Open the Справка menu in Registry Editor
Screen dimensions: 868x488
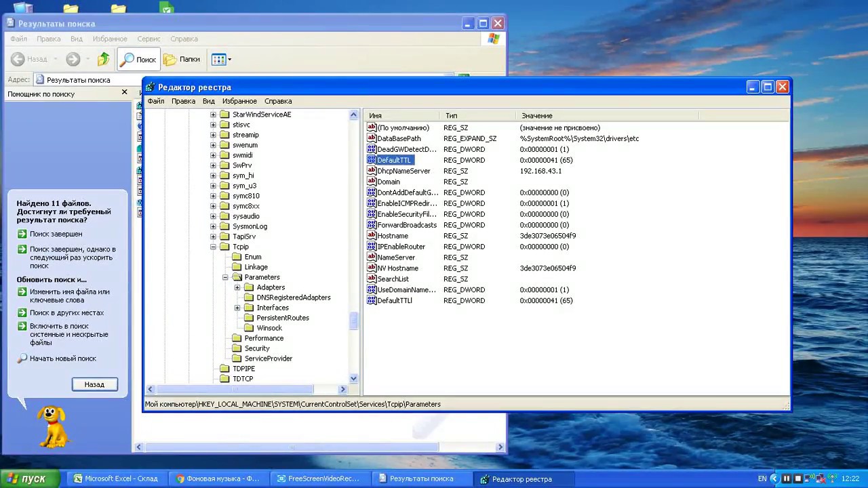pos(278,101)
